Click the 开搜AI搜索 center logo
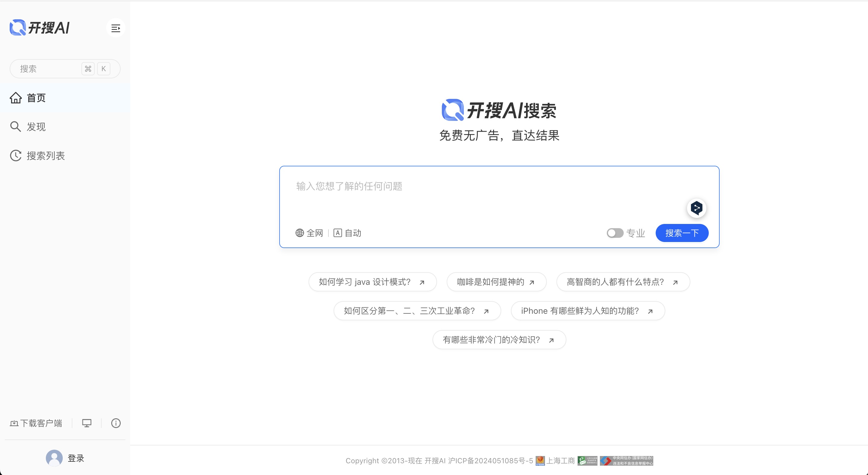The width and height of the screenshot is (868, 475). [499, 110]
